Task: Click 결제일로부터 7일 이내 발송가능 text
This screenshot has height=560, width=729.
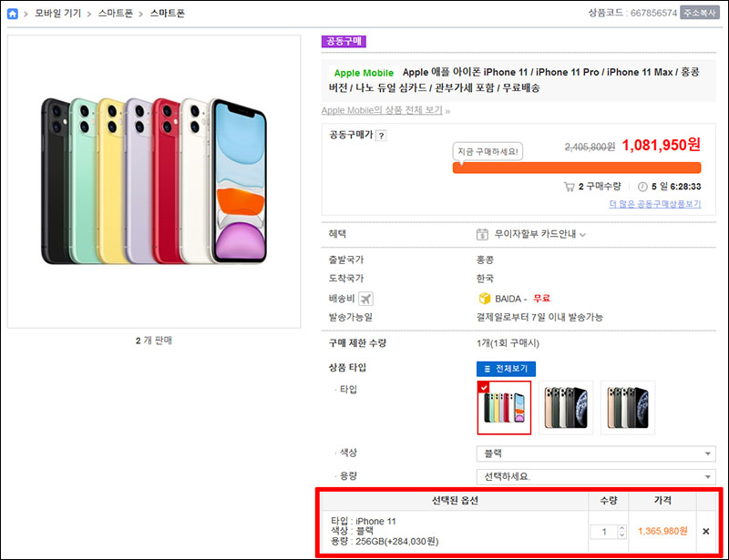Action: (x=539, y=318)
